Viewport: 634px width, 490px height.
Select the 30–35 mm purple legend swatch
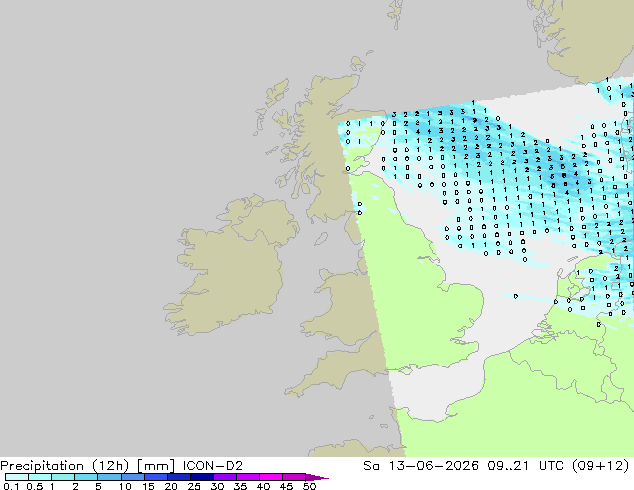click(225, 477)
